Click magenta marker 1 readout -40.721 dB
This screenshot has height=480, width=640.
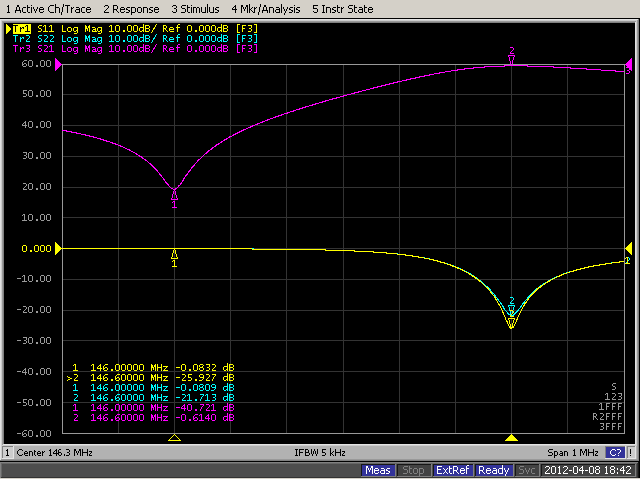[153, 408]
